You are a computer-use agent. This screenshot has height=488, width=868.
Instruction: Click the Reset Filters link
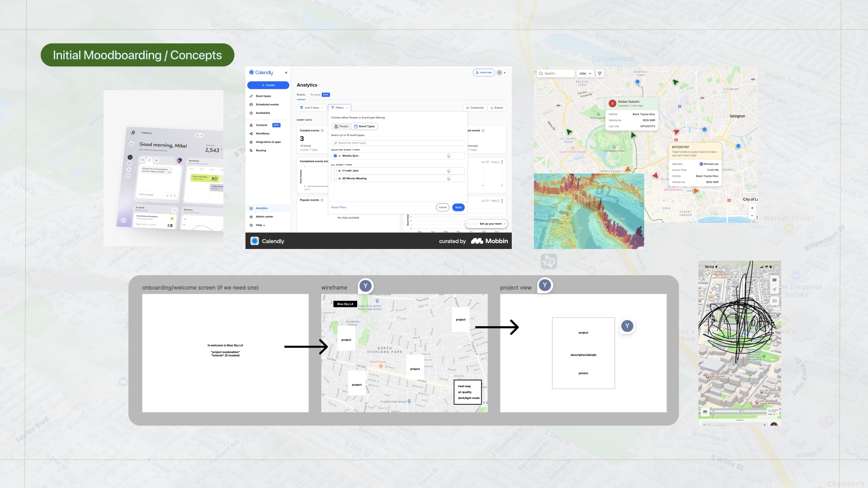click(x=339, y=207)
